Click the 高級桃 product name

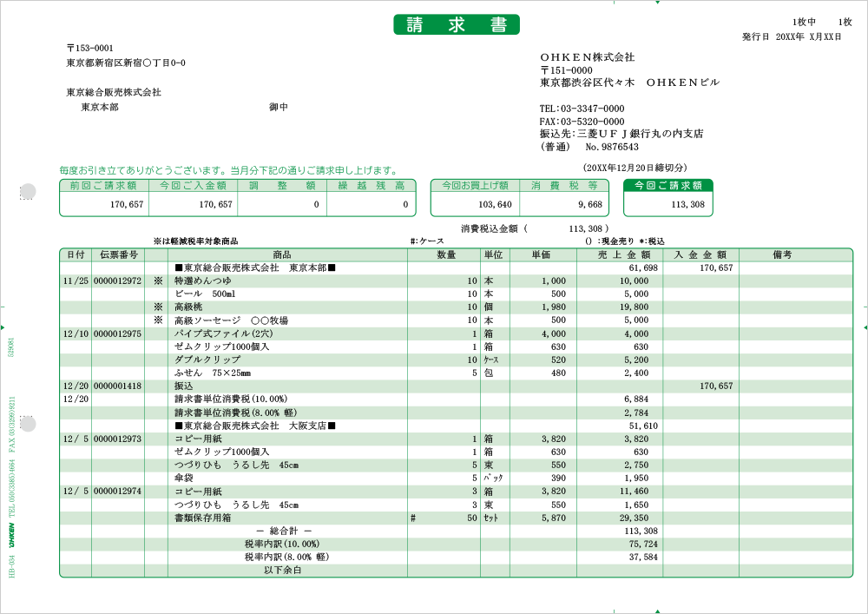pos(188,307)
